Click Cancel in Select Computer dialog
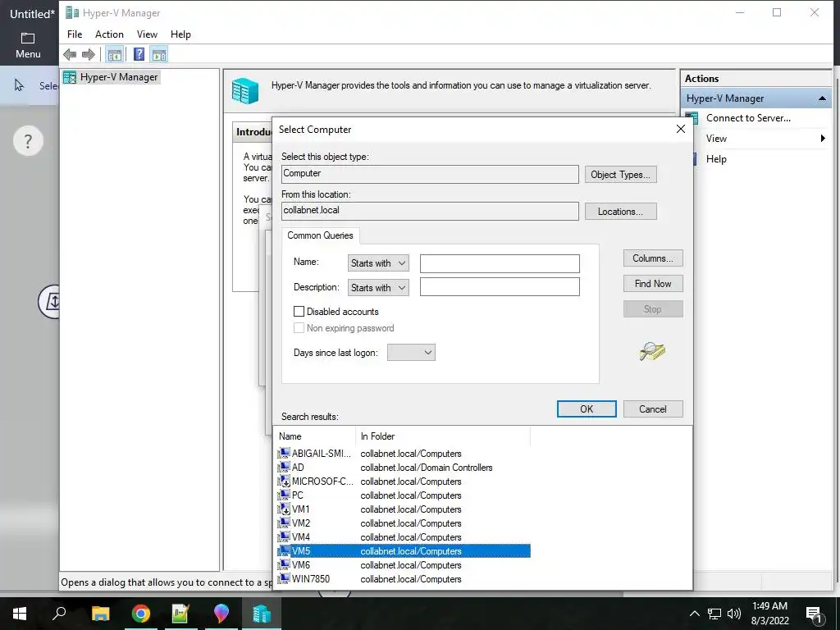The width and height of the screenshot is (840, 630). 652,409
